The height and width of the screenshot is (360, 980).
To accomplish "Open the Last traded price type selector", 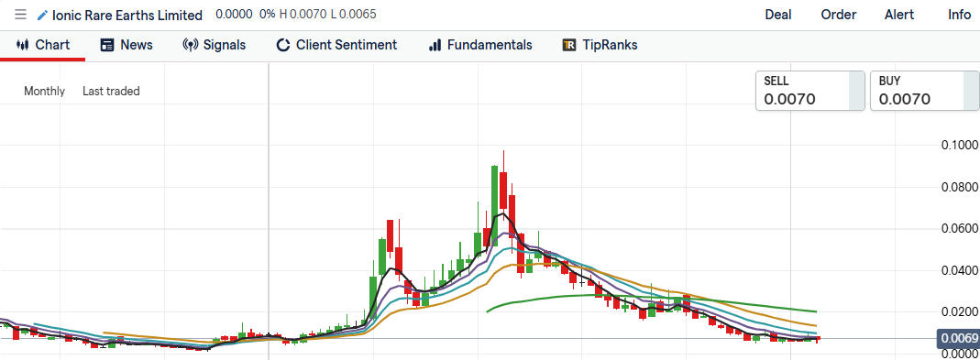I will (111, 92).
